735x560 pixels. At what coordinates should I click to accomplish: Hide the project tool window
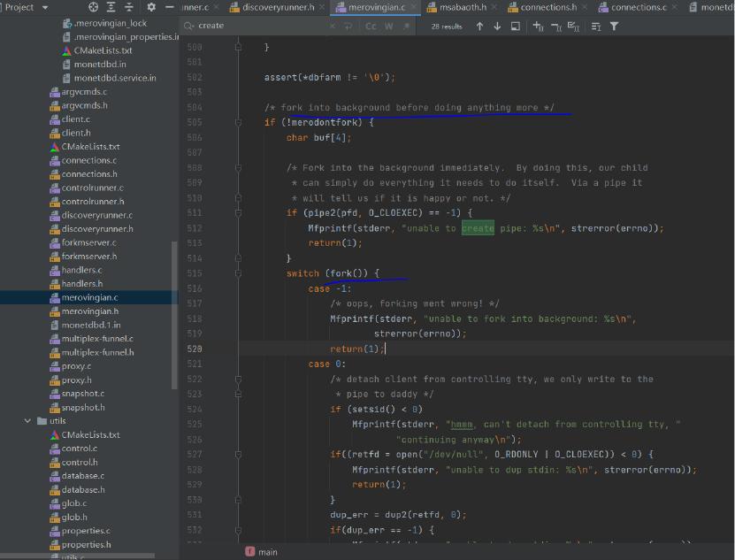tap(170, 7)
